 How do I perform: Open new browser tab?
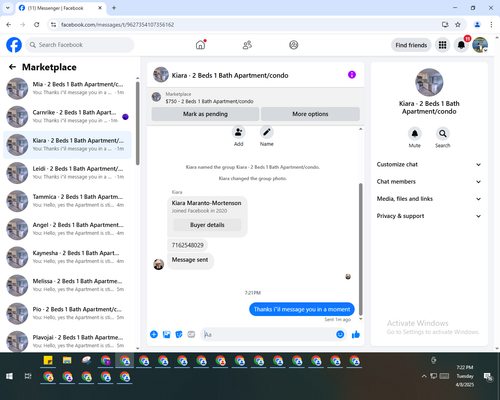click(114, 8)
